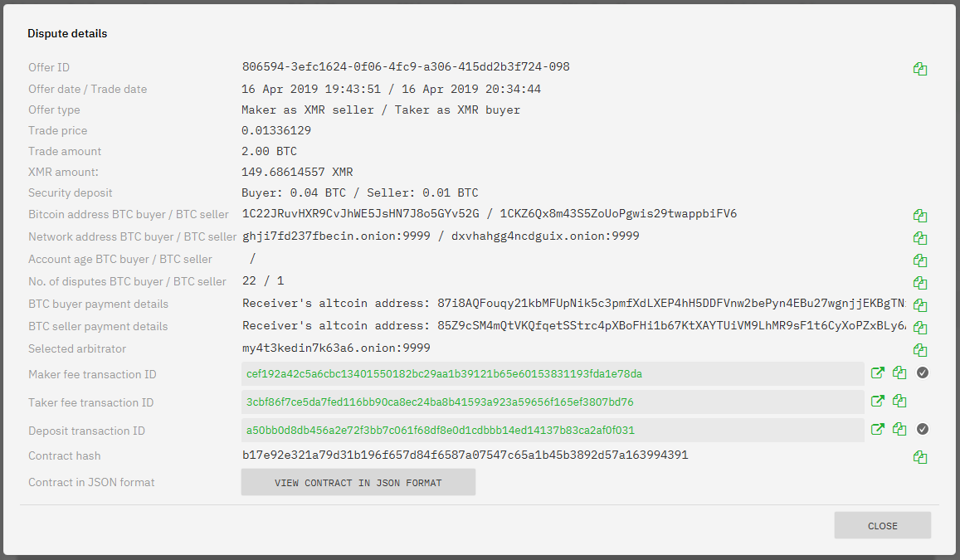The image size is (960, 560).
Task: Copy the Deposit transaction ID
Action: (899, 429)
